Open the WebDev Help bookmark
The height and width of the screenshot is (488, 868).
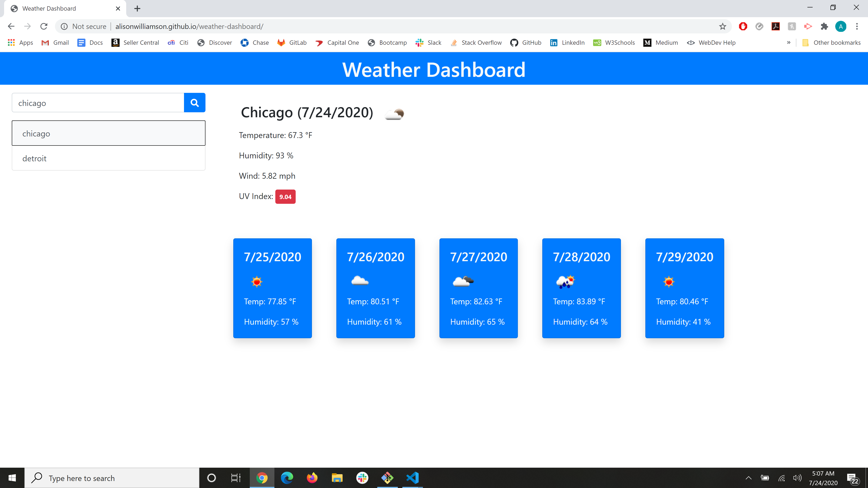point(711,42)
